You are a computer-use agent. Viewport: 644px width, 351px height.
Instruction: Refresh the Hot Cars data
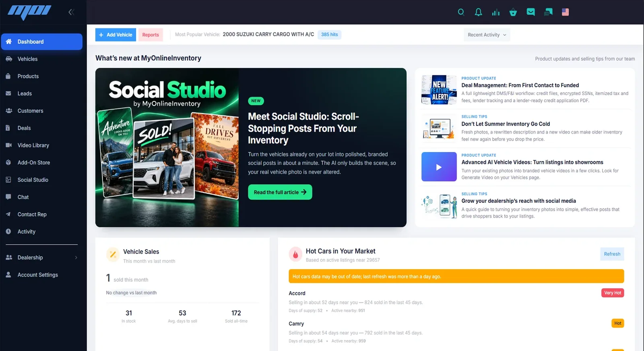click(x=612, y=254)
